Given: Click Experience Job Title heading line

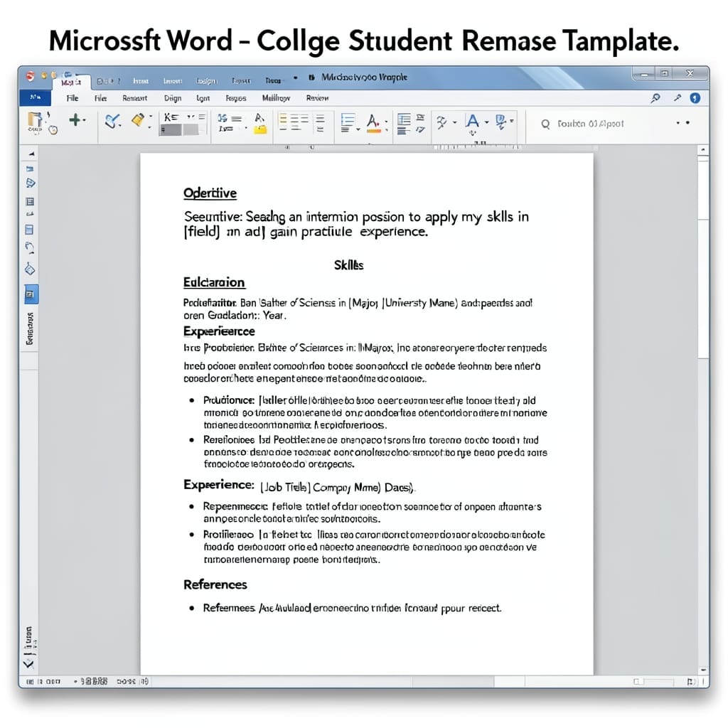Looking at the screenshot, I should point(299,486).
